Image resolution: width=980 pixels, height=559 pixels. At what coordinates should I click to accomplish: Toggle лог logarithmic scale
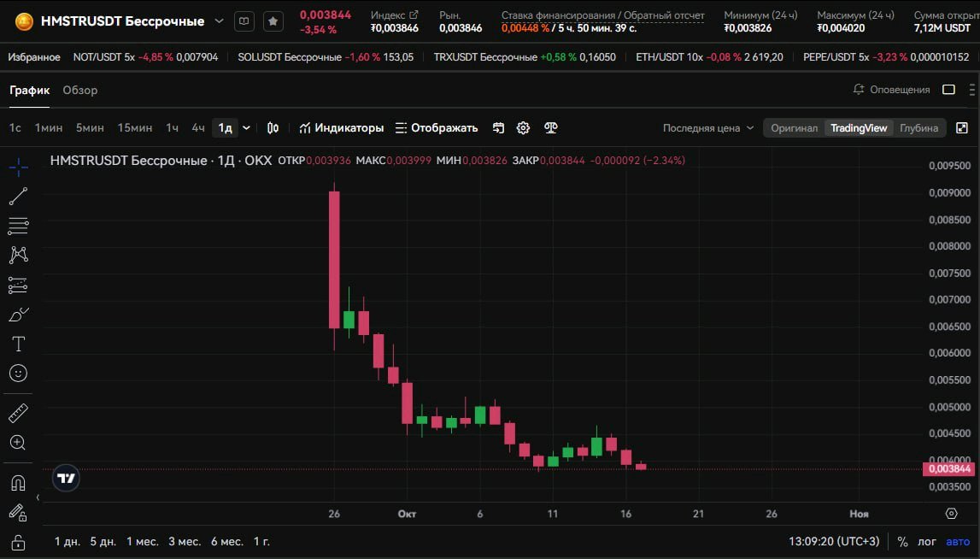(x=927, y=542)
